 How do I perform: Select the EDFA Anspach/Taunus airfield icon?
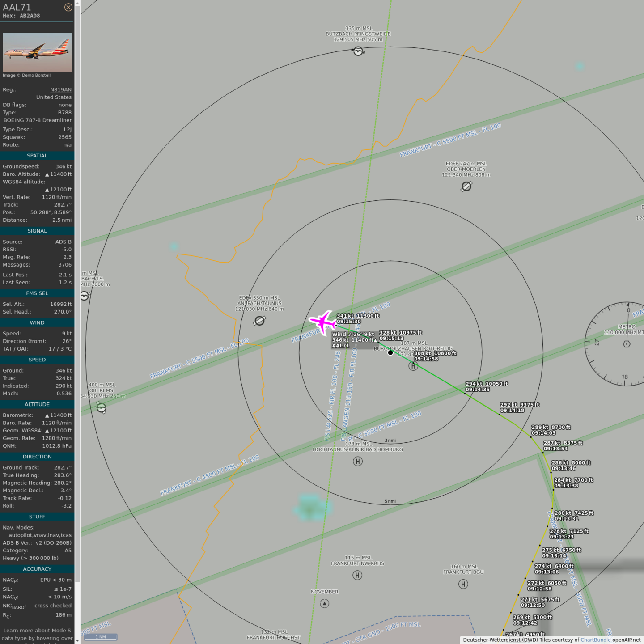tap(259, 320)
